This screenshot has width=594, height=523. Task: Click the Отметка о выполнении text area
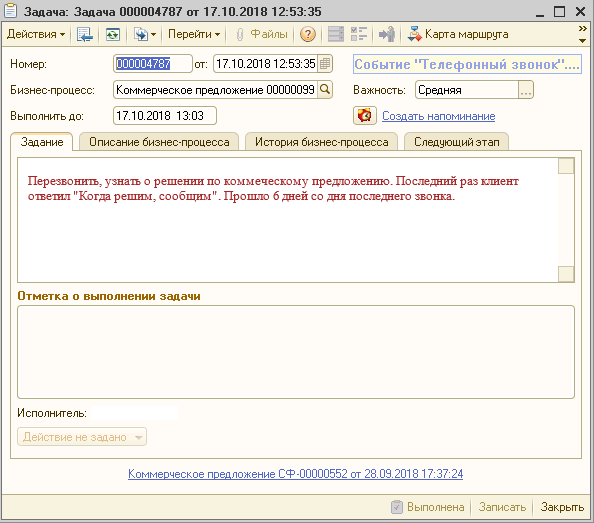click(x=296, y=352)
